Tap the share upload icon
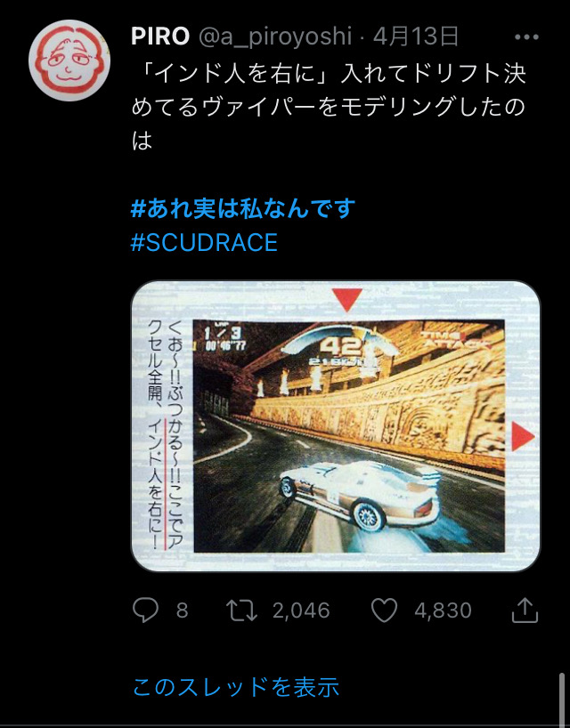570x728 pixels. (x=525, y=610)
